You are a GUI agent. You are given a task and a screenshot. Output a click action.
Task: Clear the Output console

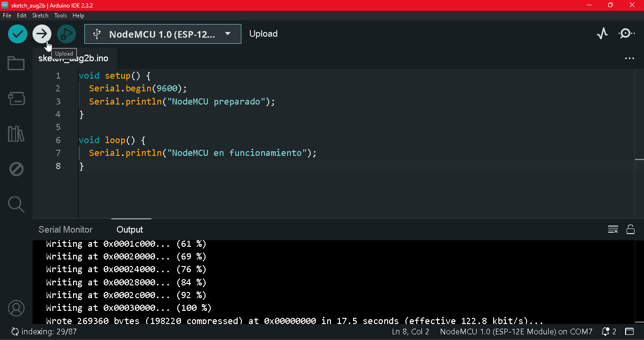pyautogui.click(x=613, y=229)
